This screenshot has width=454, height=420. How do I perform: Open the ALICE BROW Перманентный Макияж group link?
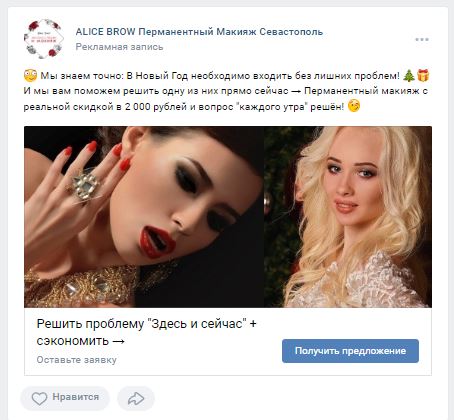click(199, 32)
